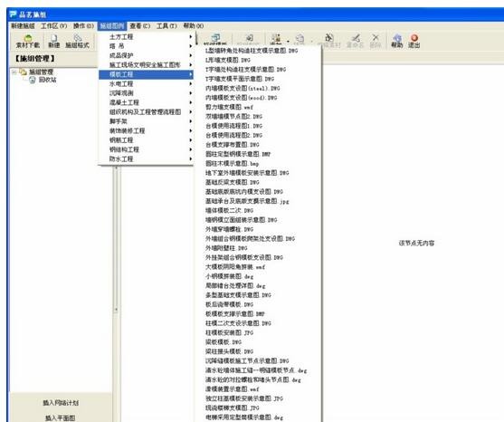The height and width of the screenshot is (422, 504).
Task: Expand the 防水工程 submenu
Action: coord(146,158)
